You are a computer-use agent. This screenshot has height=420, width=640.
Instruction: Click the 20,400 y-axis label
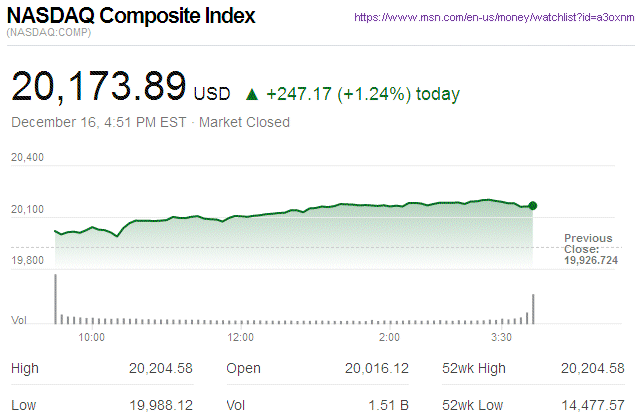tap(27, 158)
